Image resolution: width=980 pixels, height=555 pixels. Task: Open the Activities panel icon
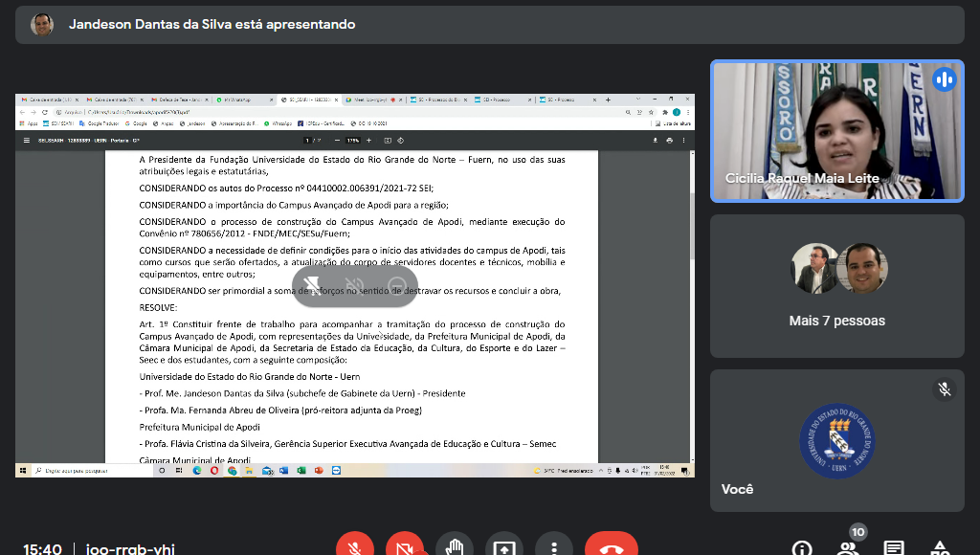coord(940,548)
